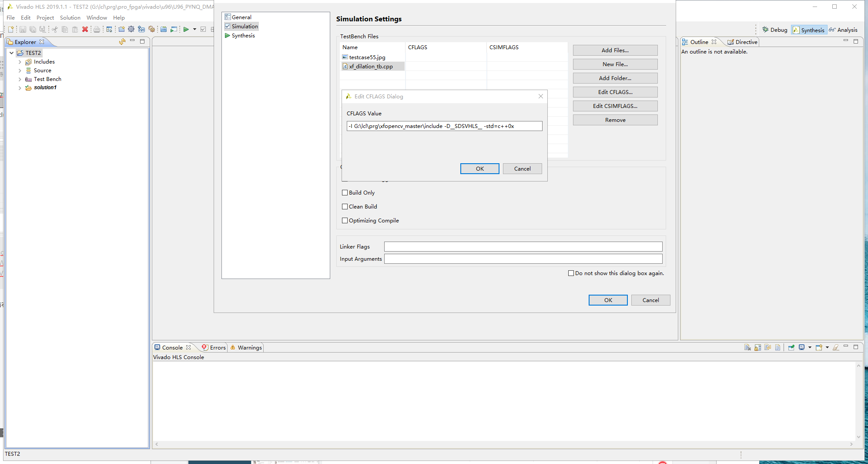Click the console Word Wrap icon
The height and width of the screenshot is (464, 868).
767,347
